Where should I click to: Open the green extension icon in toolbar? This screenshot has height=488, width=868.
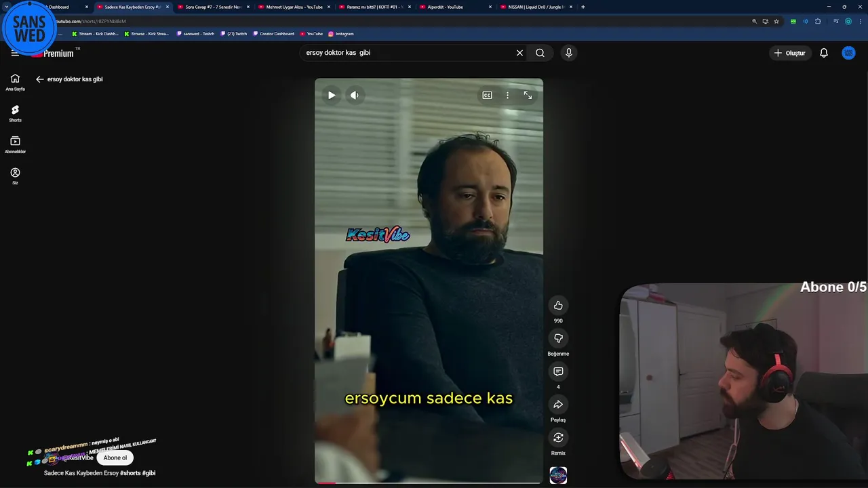(793, 21)
